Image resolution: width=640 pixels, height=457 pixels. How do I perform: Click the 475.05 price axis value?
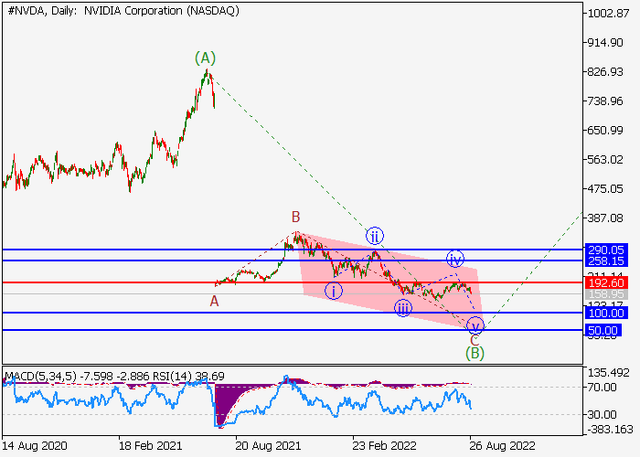pyautogui.click(x=605, y=189)
